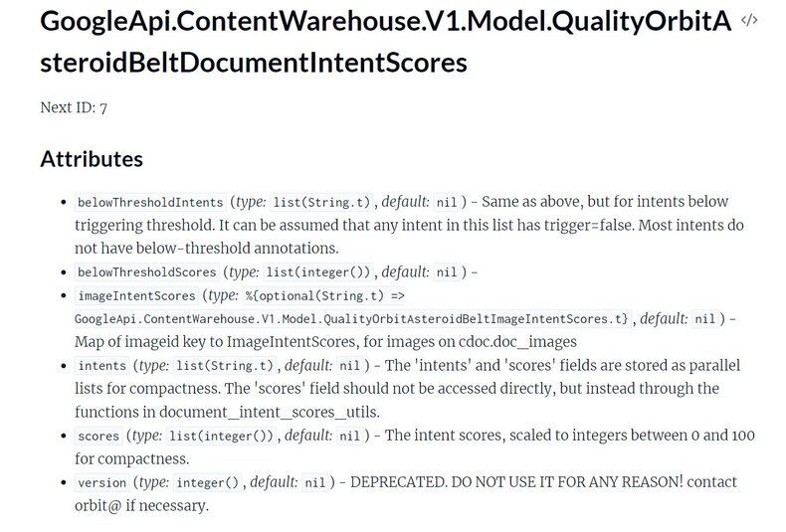Click list(String.t) type of intents

(x=225, y=366)
